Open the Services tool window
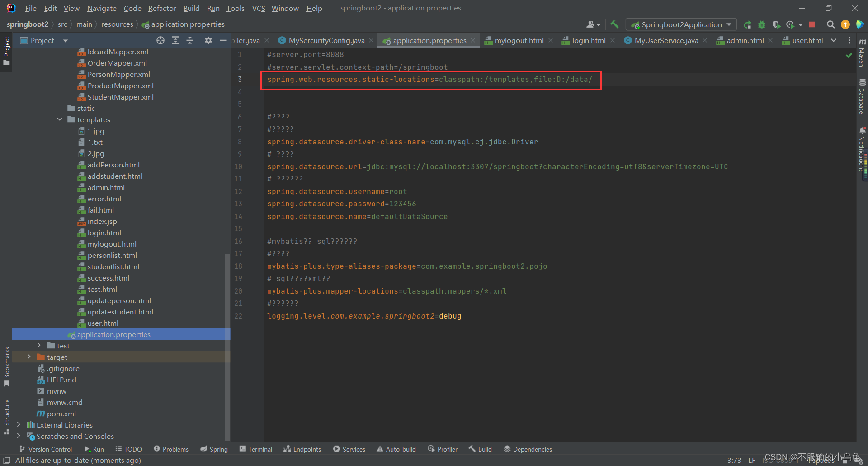Viewport: 868px width, 466px height. click(x=349, y=449)
